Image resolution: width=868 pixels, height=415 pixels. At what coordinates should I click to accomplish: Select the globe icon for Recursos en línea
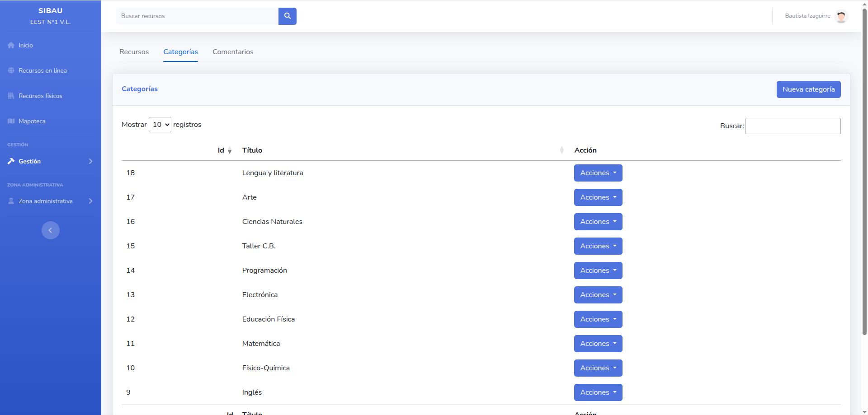[10, 70]
